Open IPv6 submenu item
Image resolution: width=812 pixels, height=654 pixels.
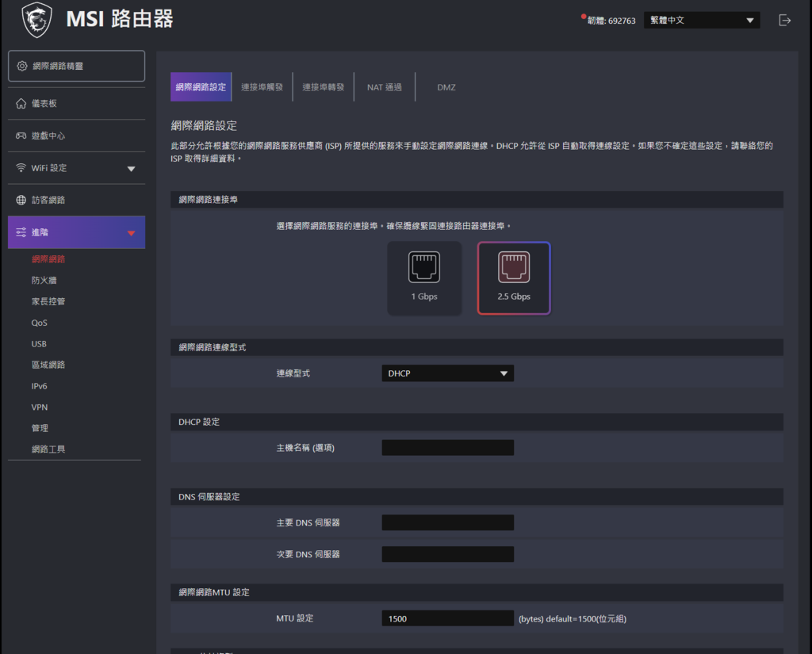point(40,386)
